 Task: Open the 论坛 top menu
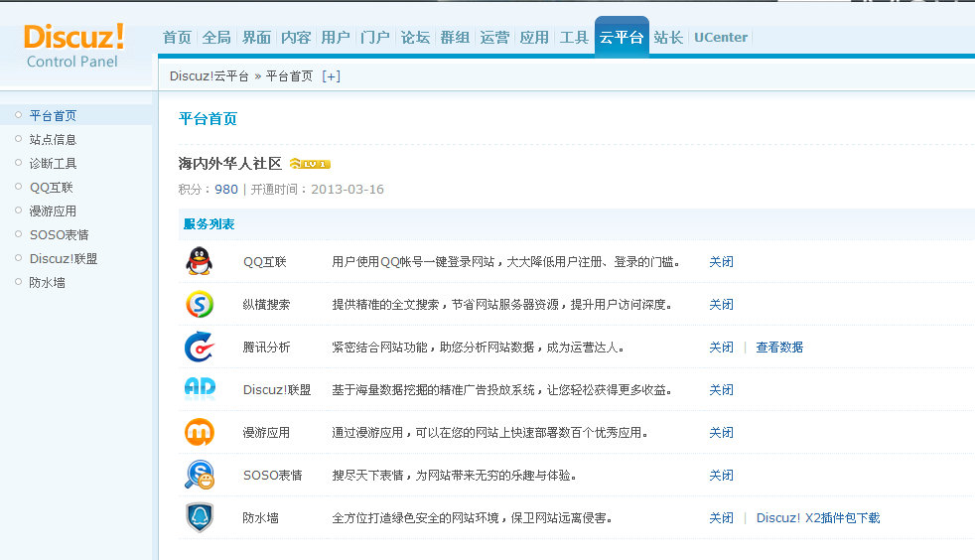tap(415, 38)
